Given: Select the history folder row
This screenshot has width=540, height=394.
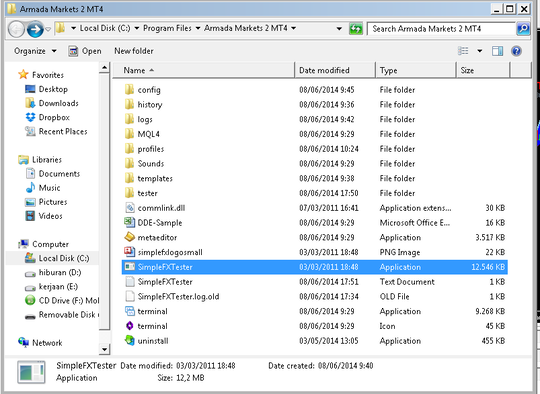Looking at the screenshot, I should [314, 104].
